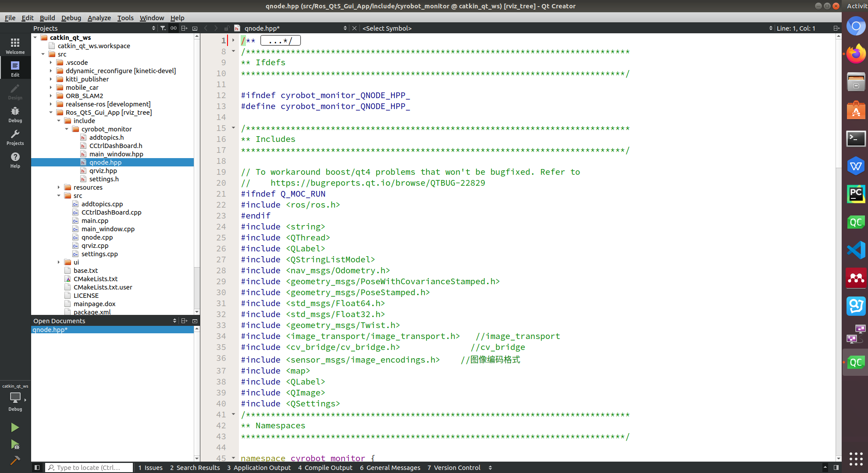Viewport: 868px width, 473px height.
Task: Click the Help mode question mark icon
Action: [x=15, y=159]
